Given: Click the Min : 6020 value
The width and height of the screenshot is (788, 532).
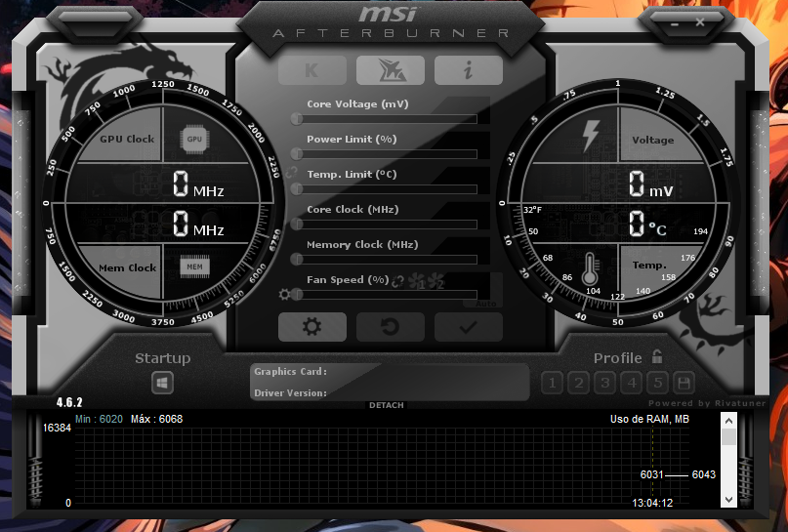Looking at the screenshot, I should pos(99,419).
